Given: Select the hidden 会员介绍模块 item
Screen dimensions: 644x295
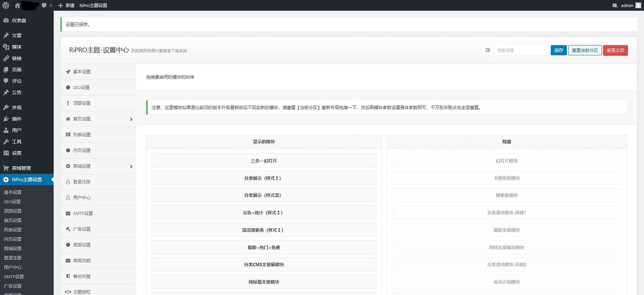Looking at the screenshot, I should click(x=507, y=282).
